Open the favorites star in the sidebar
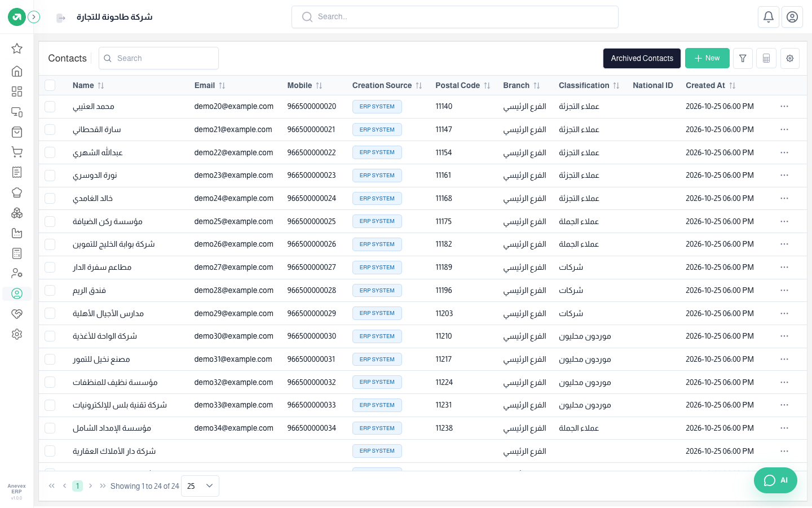 coord(17,49)
